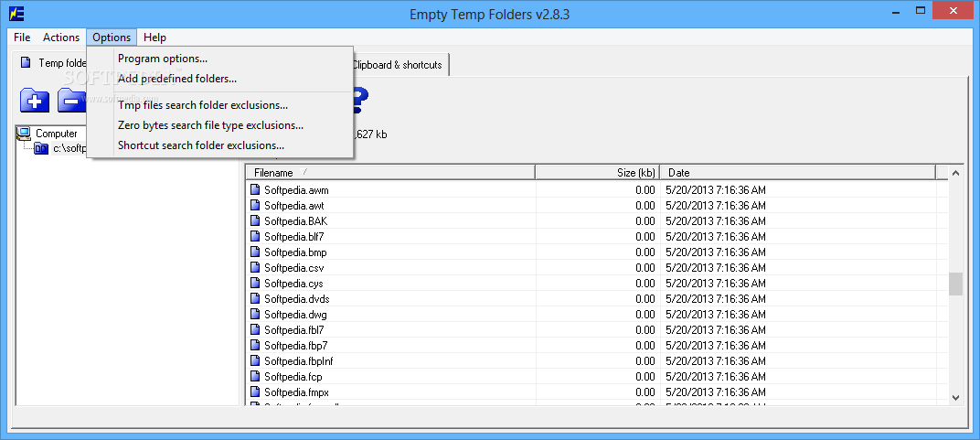Click the file icon next to Softpedia.fbpInf
Screen dimensions: 980x440
pyautogui.click(x=255, y=360)
